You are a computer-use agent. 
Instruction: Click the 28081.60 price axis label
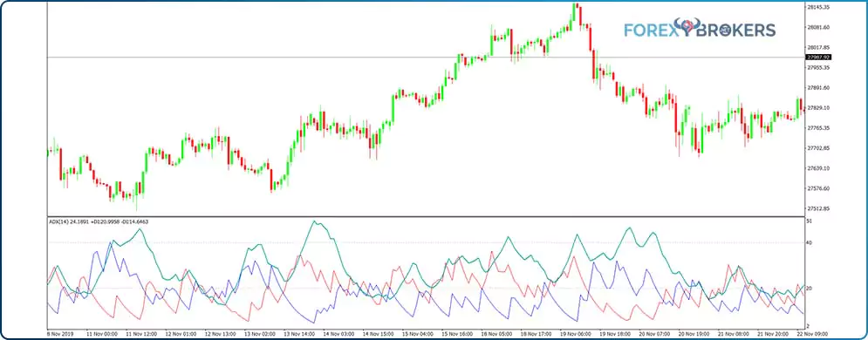819,27
